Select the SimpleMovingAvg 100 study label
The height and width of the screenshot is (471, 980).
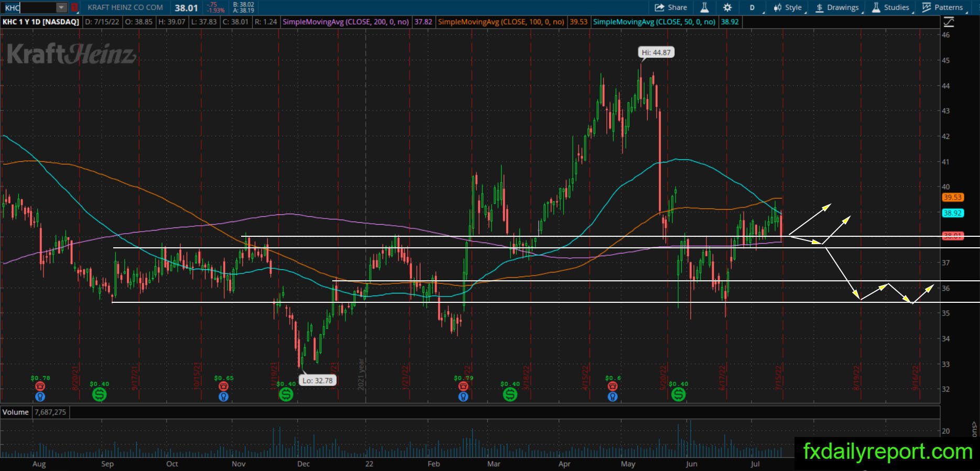tap(501, 22)
